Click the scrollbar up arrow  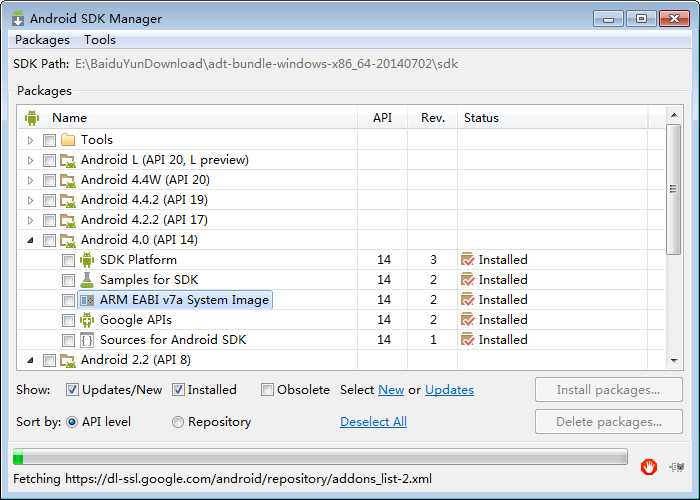tap(674, 116)
